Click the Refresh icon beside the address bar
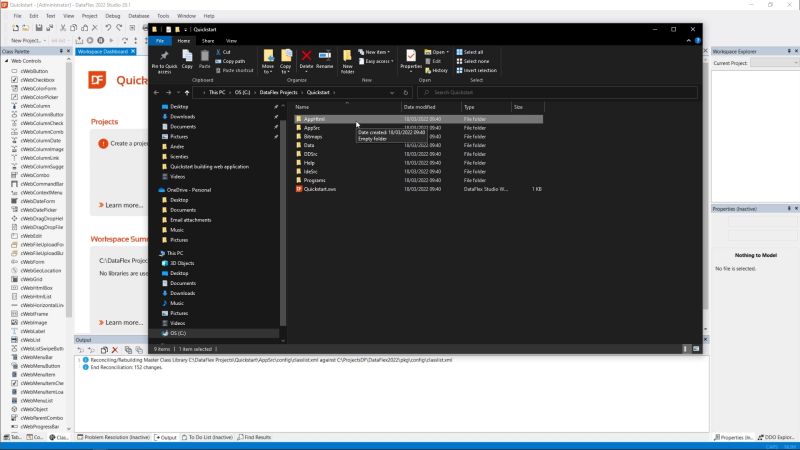 coord(406,92)
